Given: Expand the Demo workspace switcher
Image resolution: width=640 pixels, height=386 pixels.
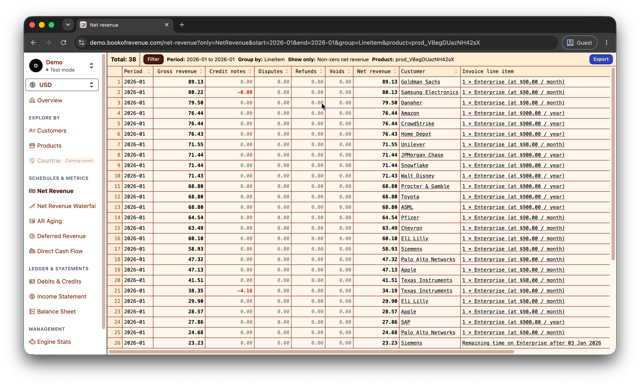Looking at the screenshot, I should tap(91, 65).
